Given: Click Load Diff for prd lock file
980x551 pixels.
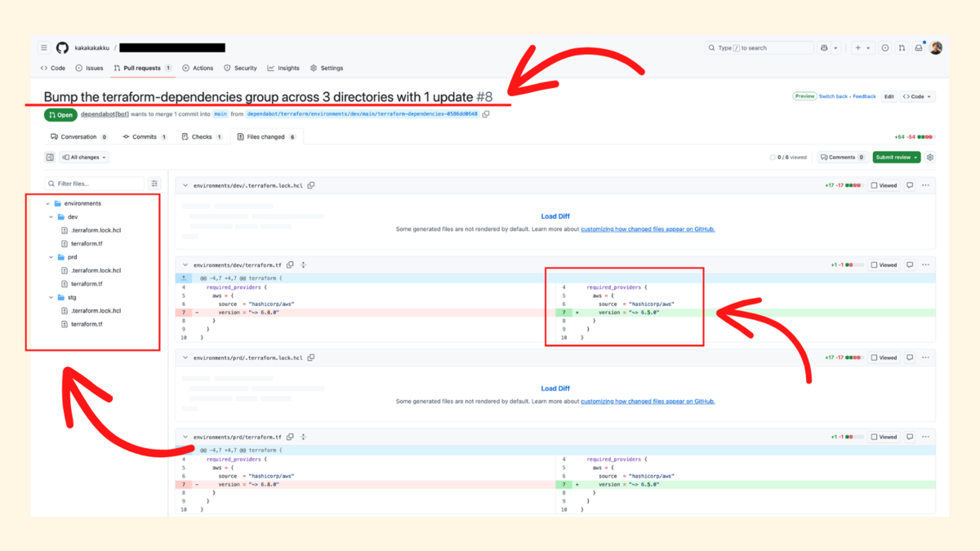Looking at the screenshot, I should [555, 389].
